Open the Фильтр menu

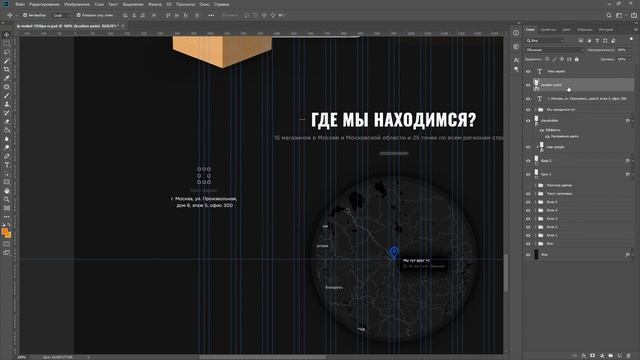[155, 4]
